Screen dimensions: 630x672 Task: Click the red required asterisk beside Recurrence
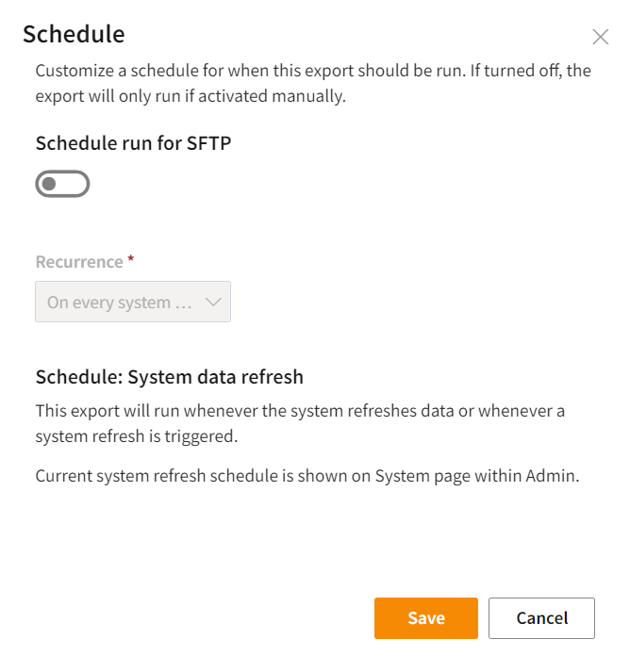coord(131,261)
